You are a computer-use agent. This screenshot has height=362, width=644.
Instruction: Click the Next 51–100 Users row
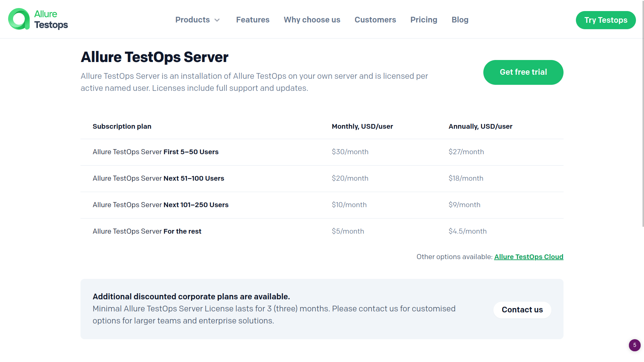(158, 178)
